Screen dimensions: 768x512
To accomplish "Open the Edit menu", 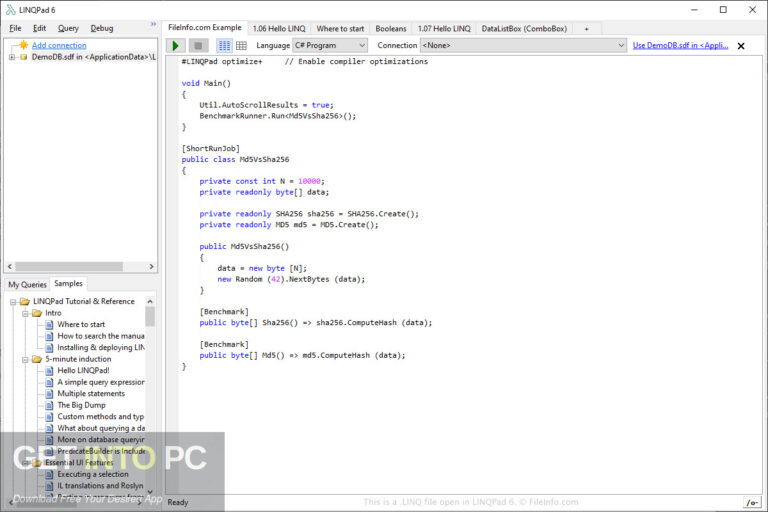I will coord(39,28).
